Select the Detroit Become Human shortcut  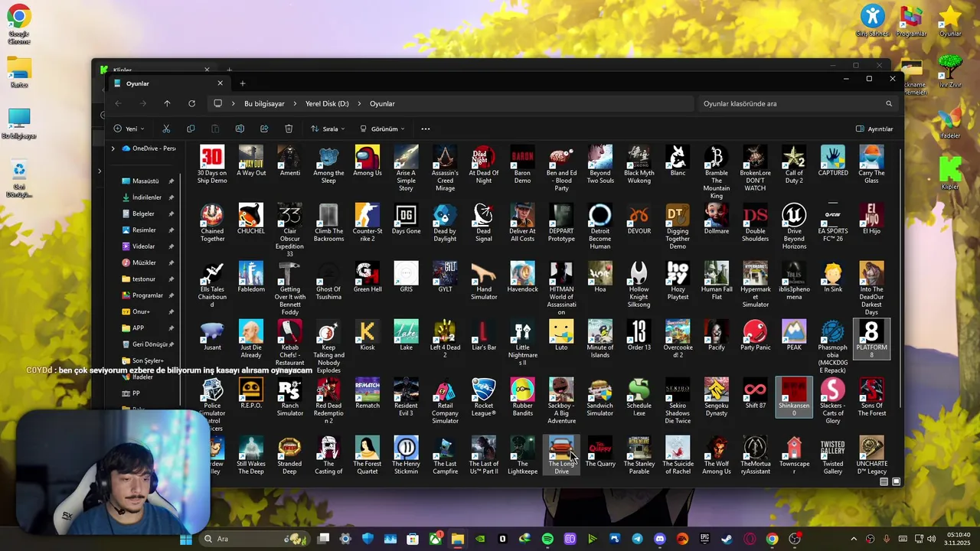coord(599,227)
